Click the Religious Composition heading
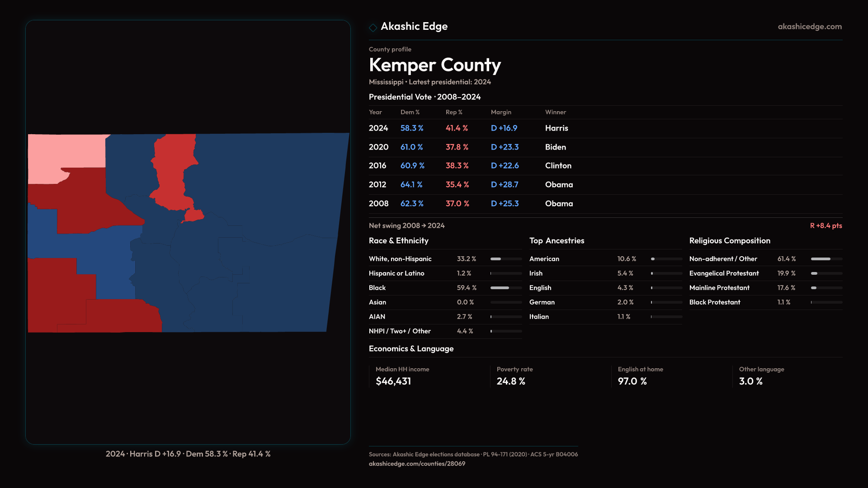 click(x=729, y=241)
